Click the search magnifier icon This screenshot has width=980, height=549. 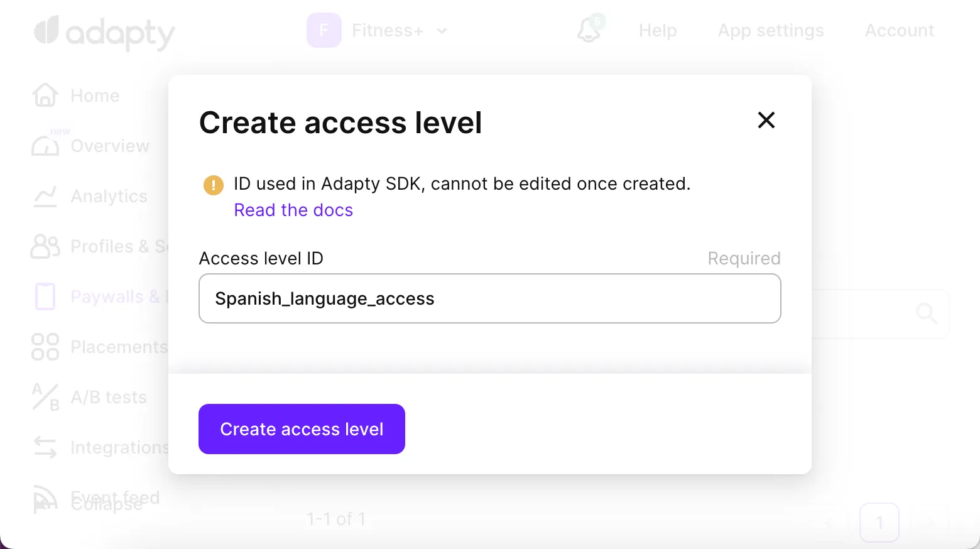point(926,313)
